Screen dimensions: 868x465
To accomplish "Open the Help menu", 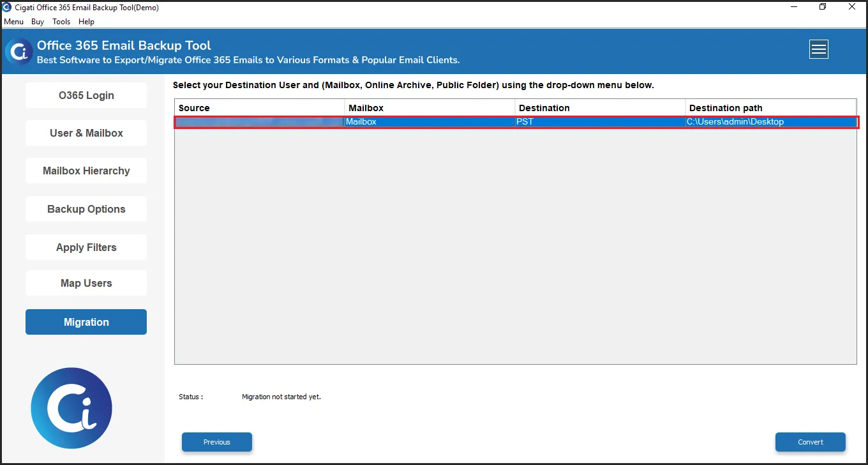I will [86, 22].
